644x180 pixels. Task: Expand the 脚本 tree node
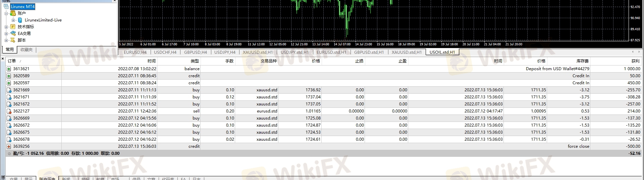tap(6, 40)
